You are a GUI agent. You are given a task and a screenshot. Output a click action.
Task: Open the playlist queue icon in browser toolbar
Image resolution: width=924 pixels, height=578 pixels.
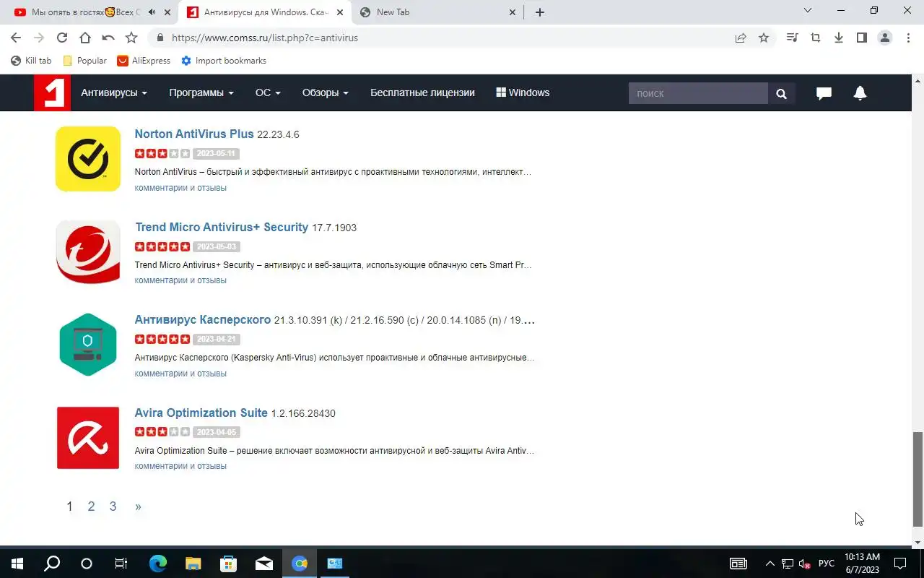793,38
